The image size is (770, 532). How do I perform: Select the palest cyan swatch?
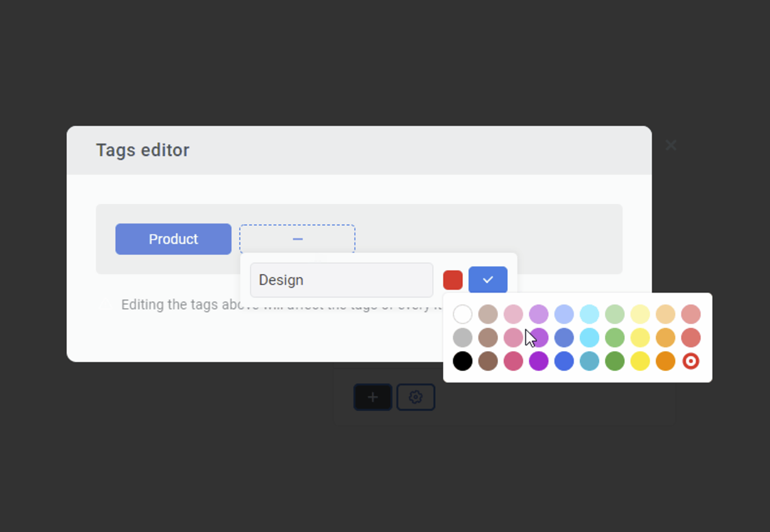(x=590, y=314)
